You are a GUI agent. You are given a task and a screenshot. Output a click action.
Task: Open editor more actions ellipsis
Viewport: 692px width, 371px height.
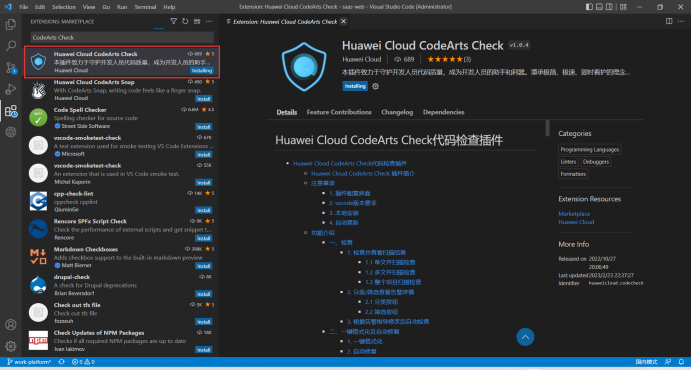pos(681,21)
